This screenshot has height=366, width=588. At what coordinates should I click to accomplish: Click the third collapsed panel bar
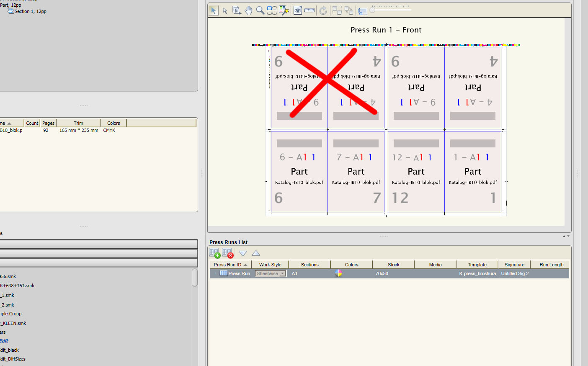tap(99, 263)
